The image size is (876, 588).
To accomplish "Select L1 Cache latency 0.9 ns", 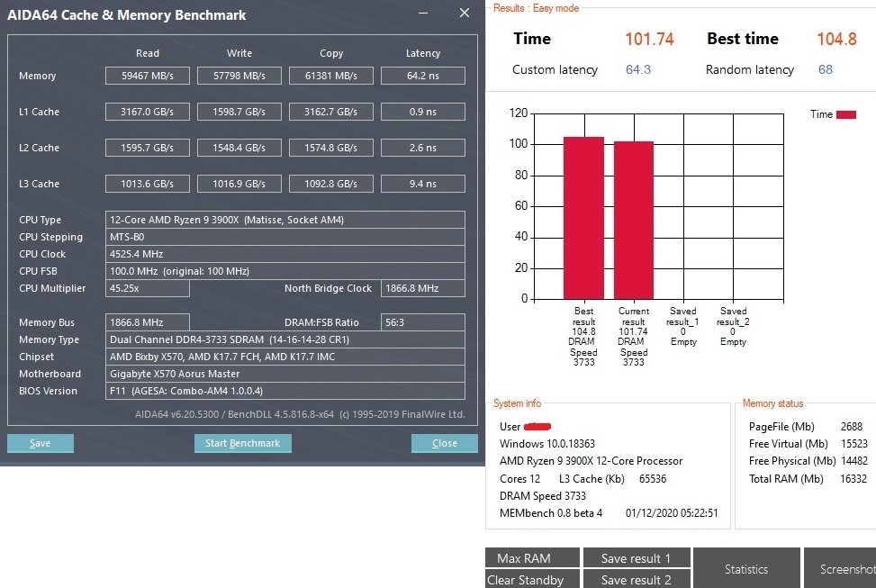I will pyautogui.click(x=423, y=112).
